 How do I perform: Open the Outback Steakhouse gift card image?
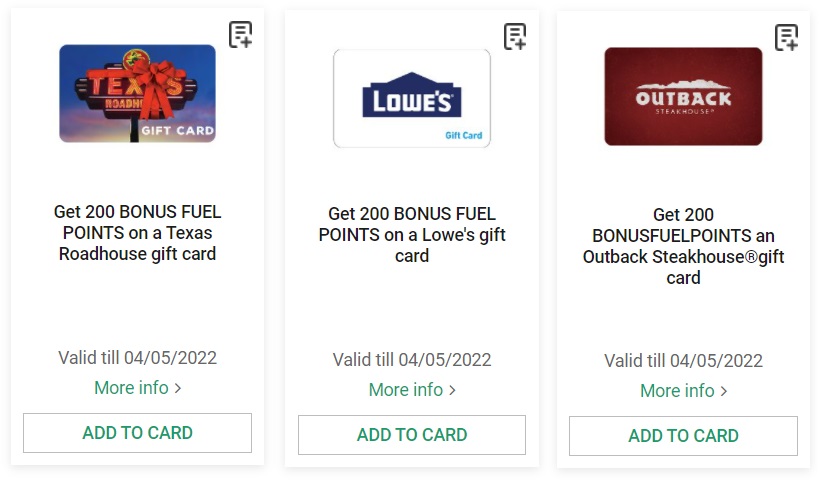click(x=684, y=96)
